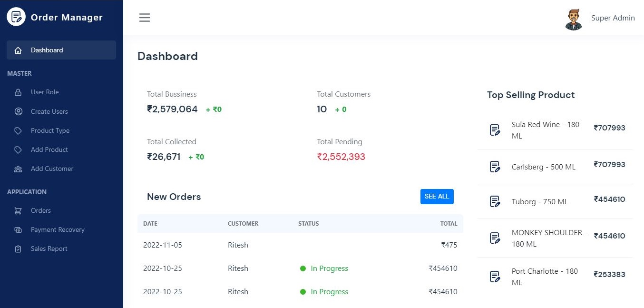Click the Add Customer icon

(18, 169)
